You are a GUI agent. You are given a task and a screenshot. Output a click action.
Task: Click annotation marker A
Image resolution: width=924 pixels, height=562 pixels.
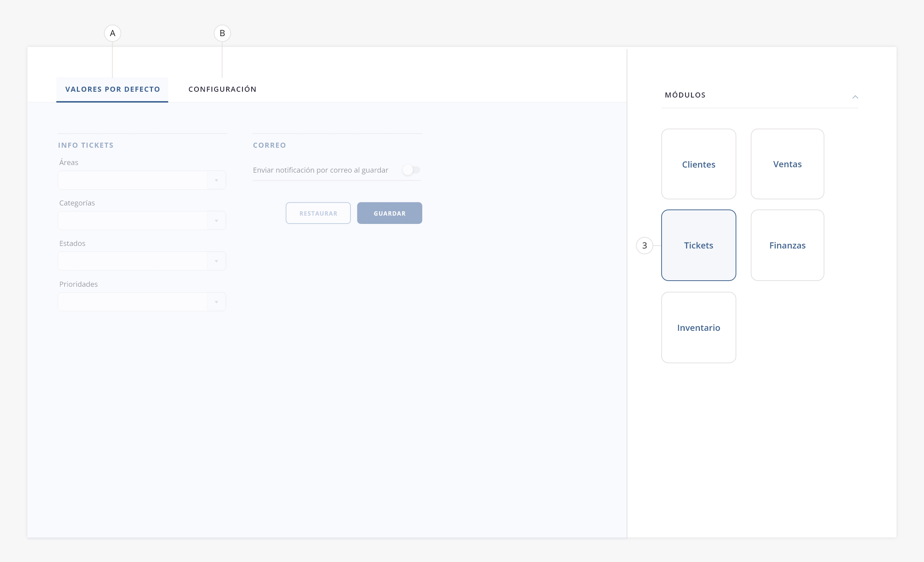point(113,33)
